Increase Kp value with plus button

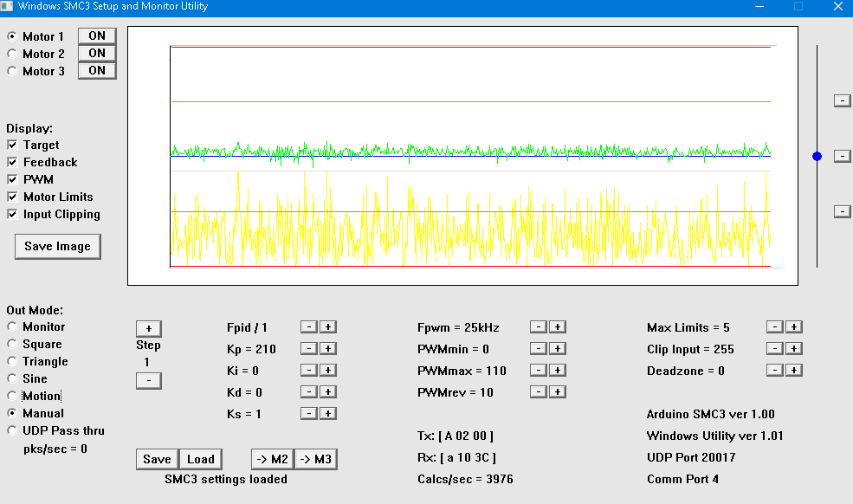tap(328, 349)
